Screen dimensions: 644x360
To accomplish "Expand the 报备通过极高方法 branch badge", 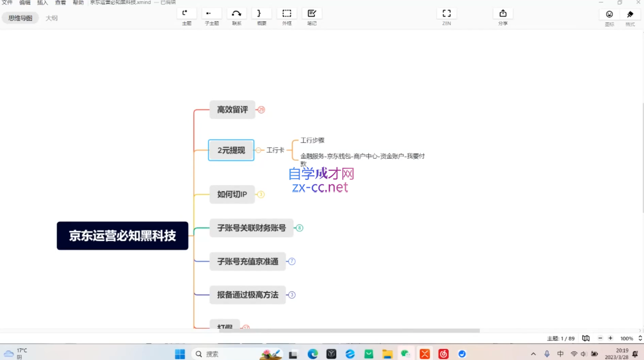I will (292, 295).
